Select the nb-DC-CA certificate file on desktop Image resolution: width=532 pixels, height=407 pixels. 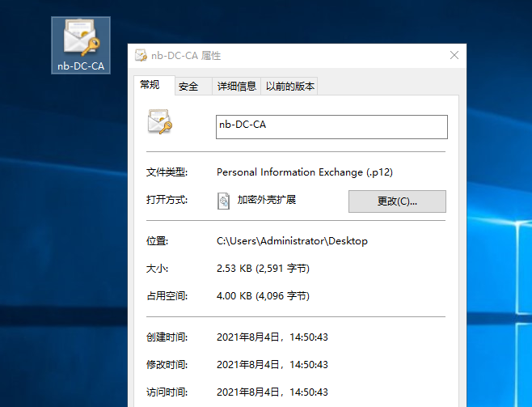click(81, 45)
